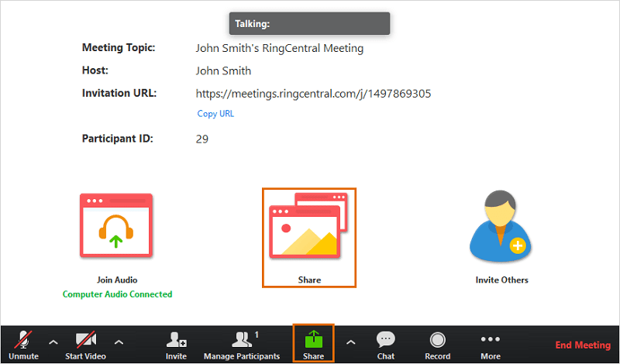The width and height of the screenshot is (620, 364).
Task: Open the Chat panel icon
Action: coord(386,339)
